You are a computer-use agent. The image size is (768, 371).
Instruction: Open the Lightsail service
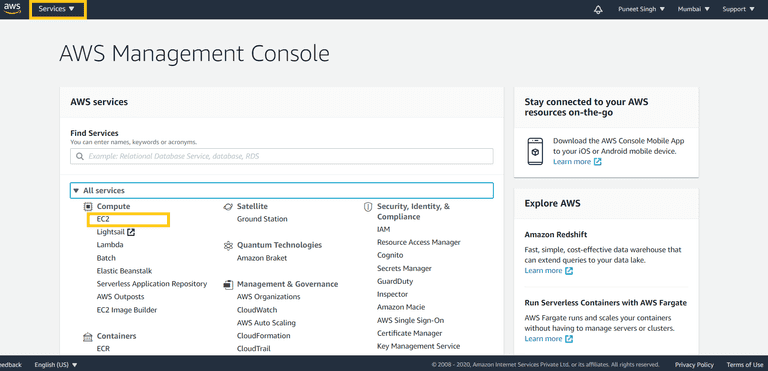[x=110, y=232]
